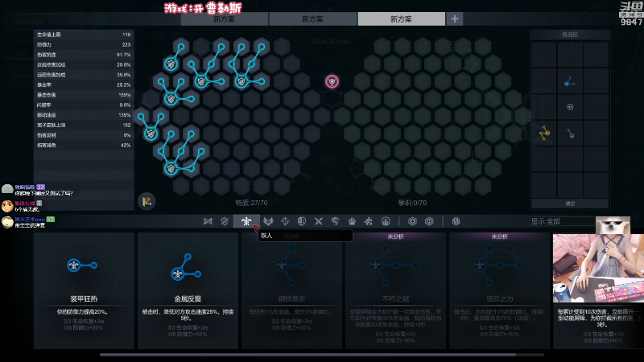644x362 pixels.
Task: Click the 不朽之躯 card gene icon
Action: [394, 265]
